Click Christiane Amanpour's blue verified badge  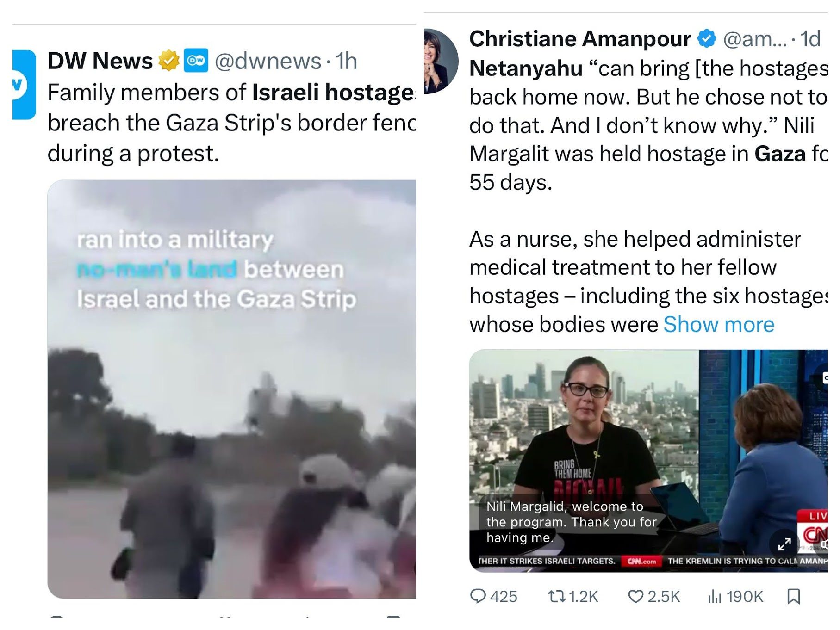[707, 39]
